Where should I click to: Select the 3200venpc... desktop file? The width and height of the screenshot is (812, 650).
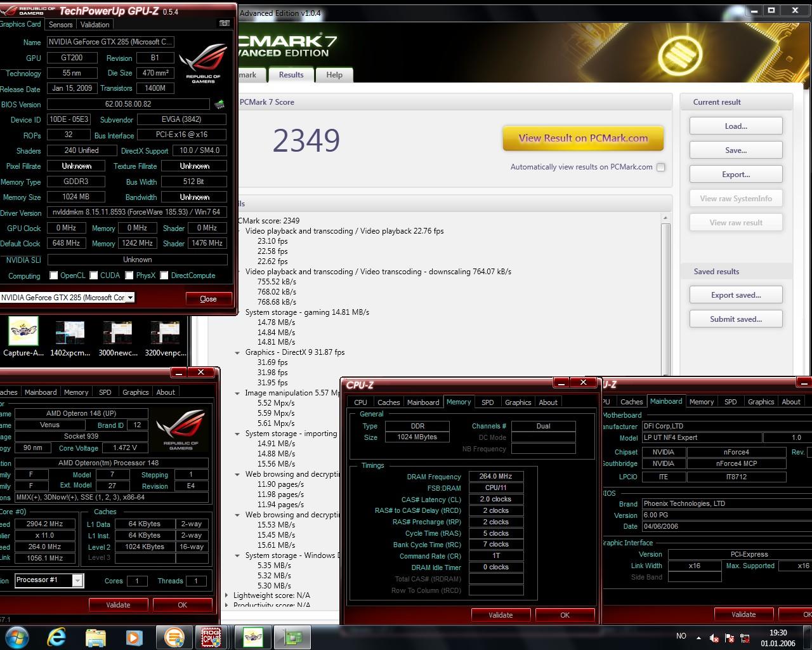pos(166,338)
